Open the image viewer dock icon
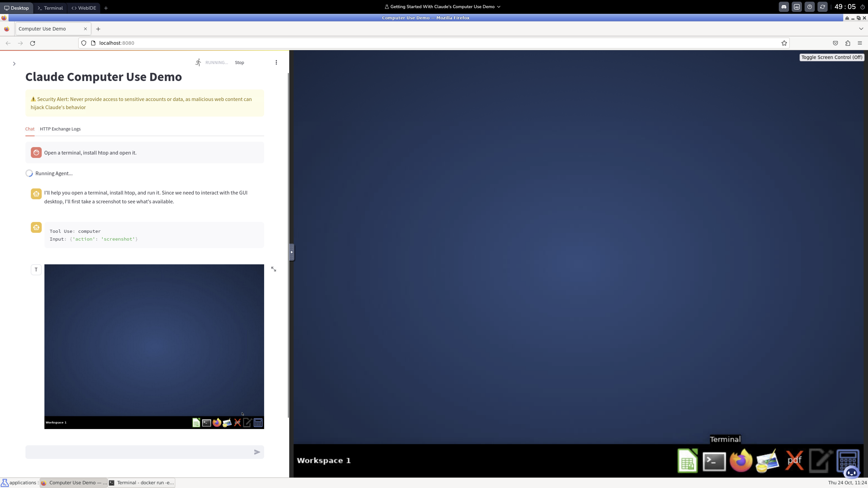The width and height of the screenshot is (868, 488). click(x=767, y=460)
